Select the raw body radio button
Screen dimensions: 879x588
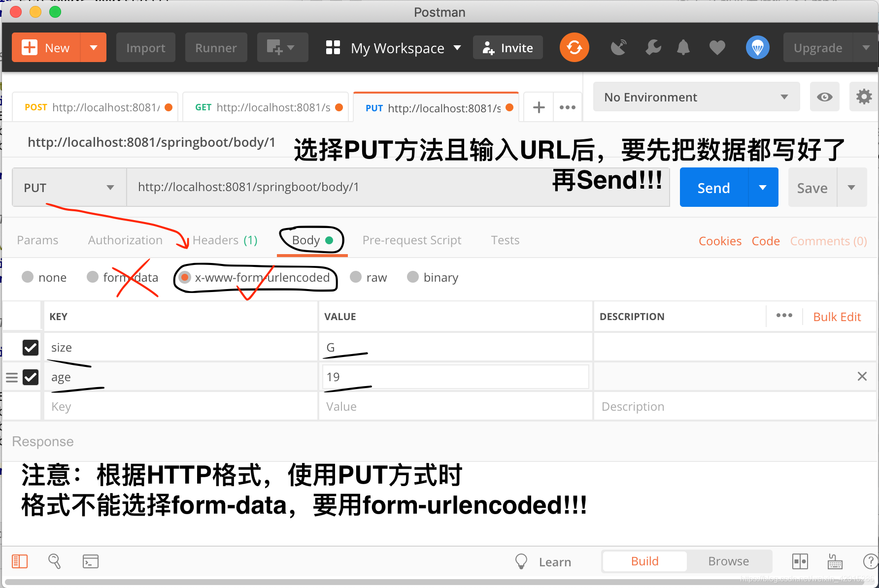click(356, 277)
